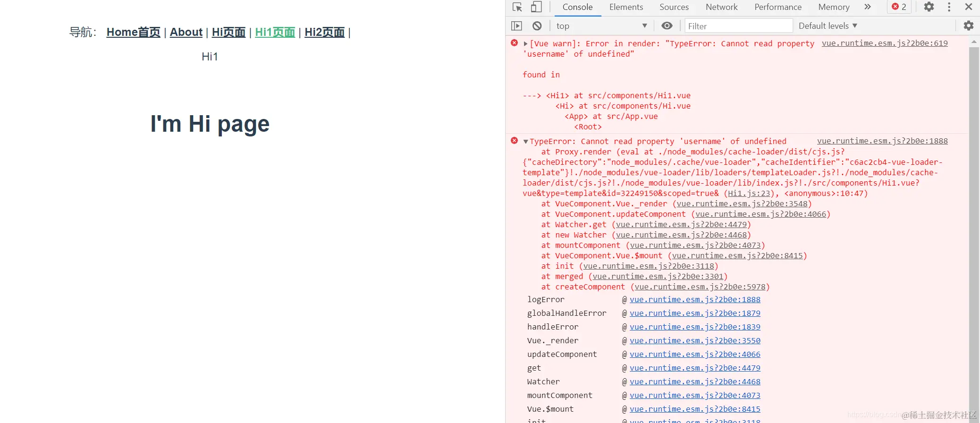
Task: Open vue.runtime.esm.js?2b0e:619 source link
Action: [x=885, y=43]
